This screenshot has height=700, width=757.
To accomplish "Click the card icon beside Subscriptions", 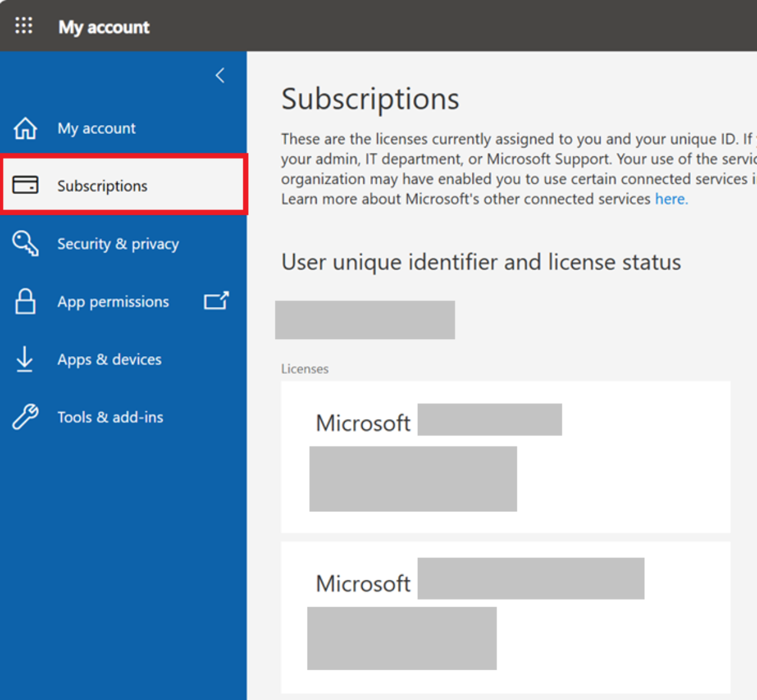I will [x=25, y=185].
